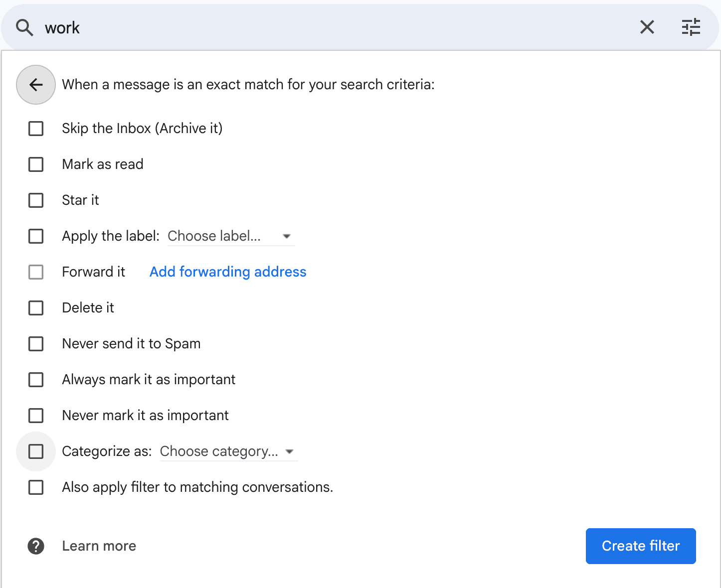The height and width of the screenshot is (588, 721).
Task: Check Apply the label option
Action: (x=35, y=236)
